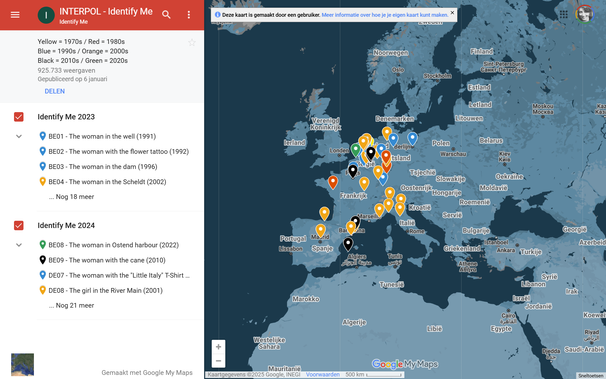Select BE09 - The woman with the cane
Image resolution: width=606 pixels, height=379 pixels.
(107, 260)
